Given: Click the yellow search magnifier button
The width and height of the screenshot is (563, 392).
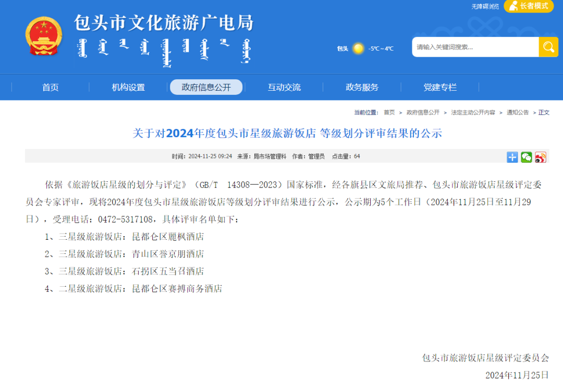Looking at the screenshot, I should pyautogui.click(x=548, y=47).
